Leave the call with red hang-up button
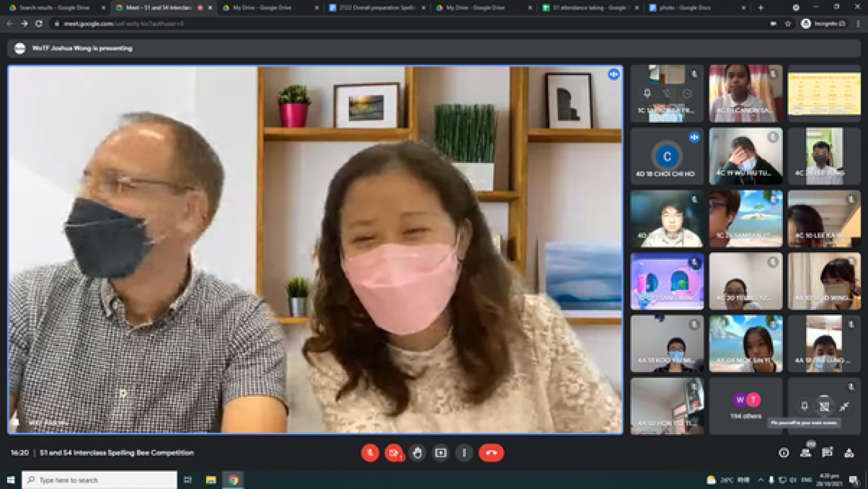Viewport: 868px width, 489px height. (491, 453)
